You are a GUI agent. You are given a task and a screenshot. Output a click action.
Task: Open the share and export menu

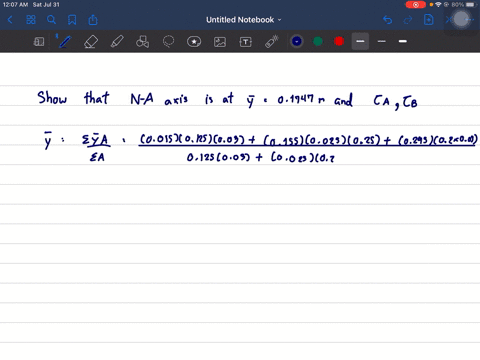tap(93, 20)
